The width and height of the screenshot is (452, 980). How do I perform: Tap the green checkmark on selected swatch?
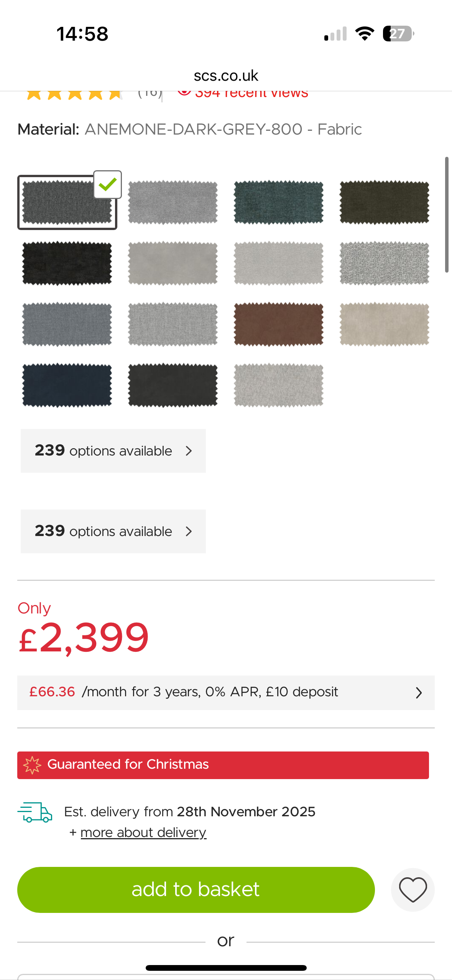108,185
